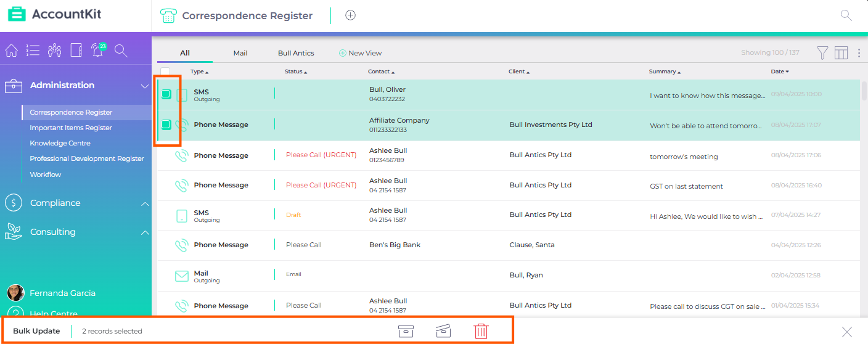This screenshot has height=344, width=868.
Task: Open the filter funnel icon
Action: click(x=822, y=53)
